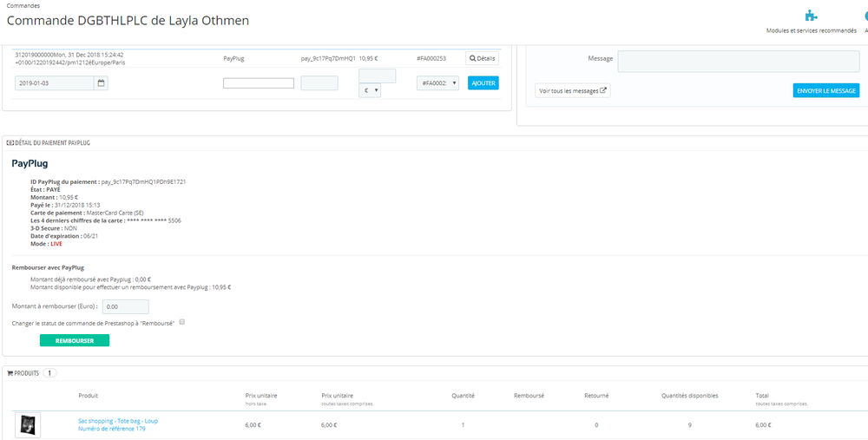Click the #FA000253 invoice cell
Image resolution: width=868 pixels, height=440 pixels.
[431, 58]
